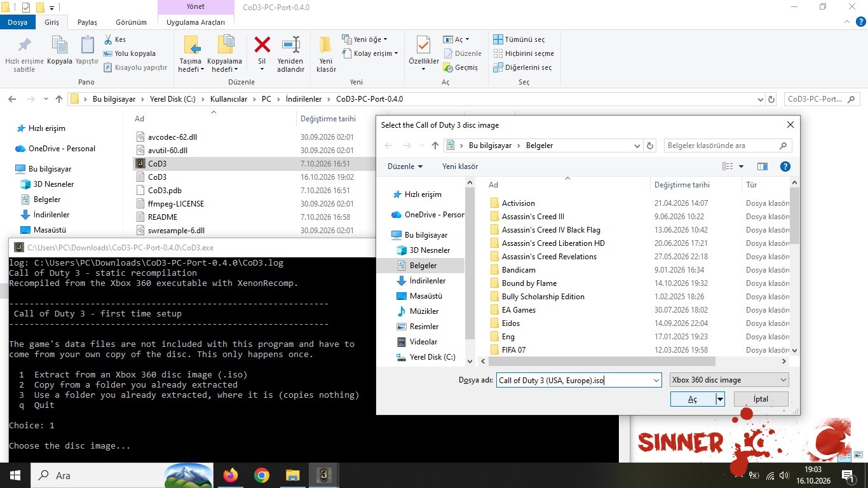Open the Düzenle dropdown in the dialog toolbar
Viewport: 868px width, 488px height.
[x=405, y=166]
